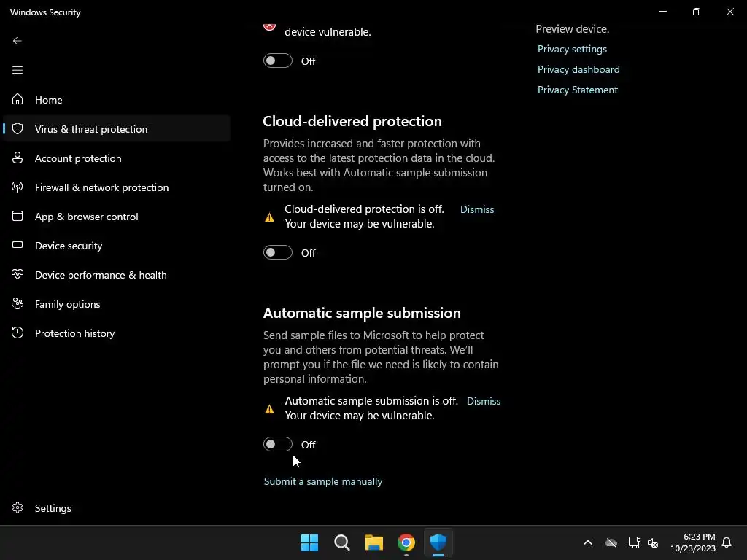Click the Protection history clock icon
This screenshot has height=560, width=747.
[x=18, y=332]
